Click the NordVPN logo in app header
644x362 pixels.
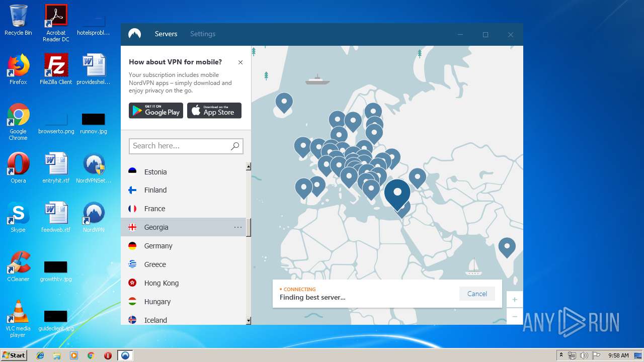(x=134, y=34)
